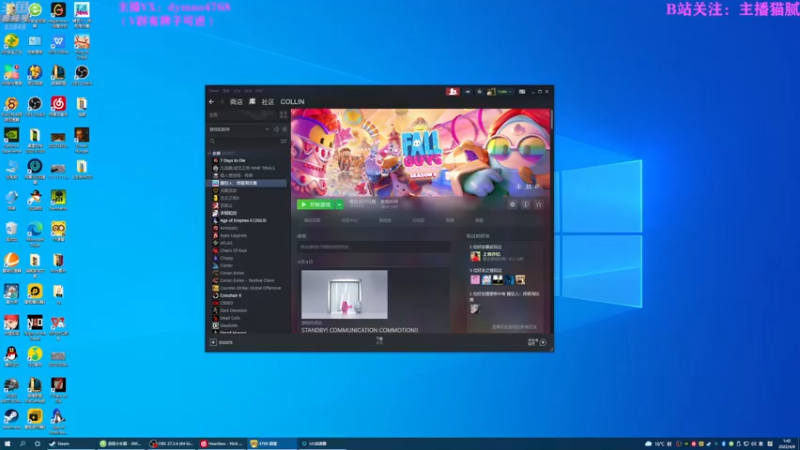Open the Cortana circle icon on taskbar
This screenshot has width=800, height=450.
[x=37, y=444]
